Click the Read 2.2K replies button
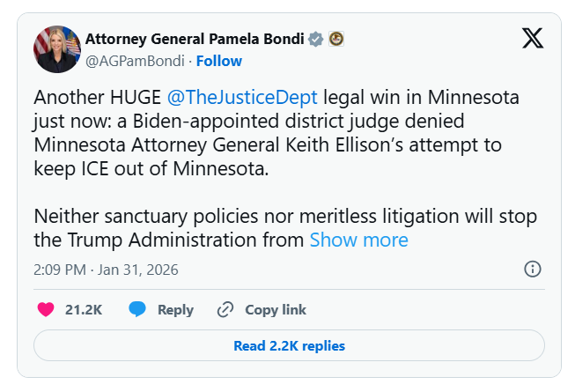Screen dimensions: 575x392 (x=289, y=346)
